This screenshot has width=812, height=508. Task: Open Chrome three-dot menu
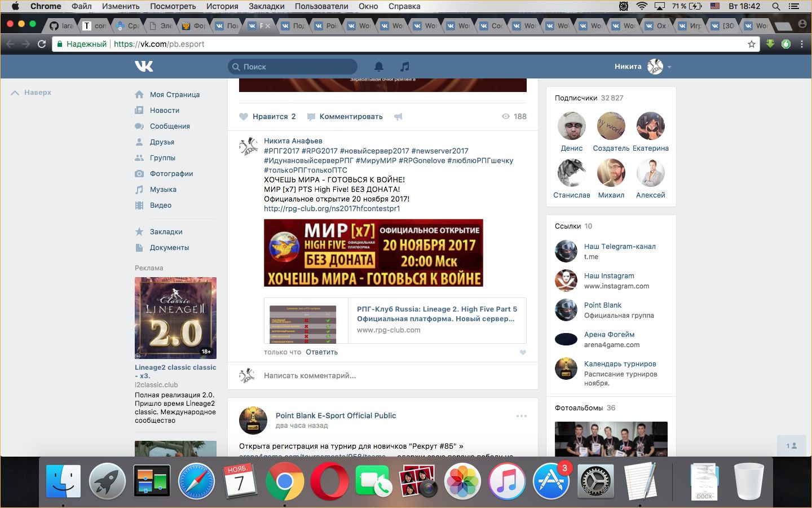point(801,44)
